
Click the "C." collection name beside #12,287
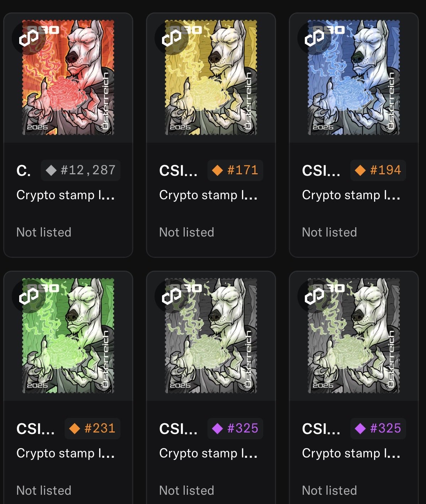23,171
